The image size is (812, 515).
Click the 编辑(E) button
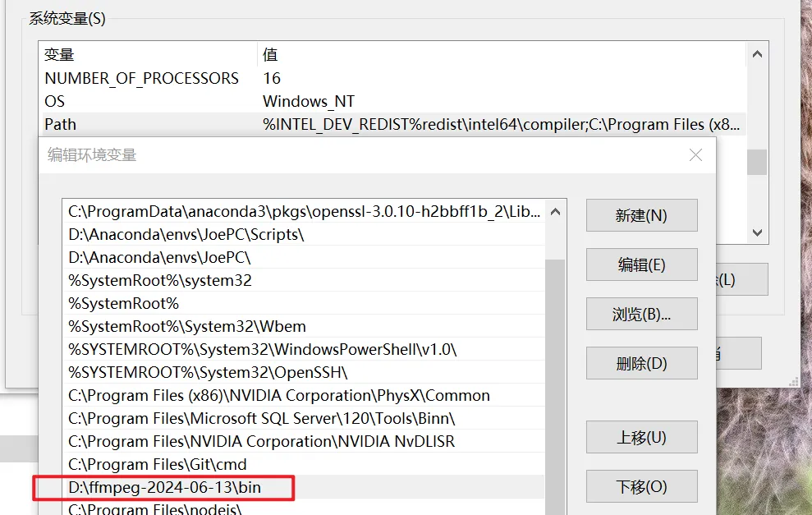tap(641, 264)
